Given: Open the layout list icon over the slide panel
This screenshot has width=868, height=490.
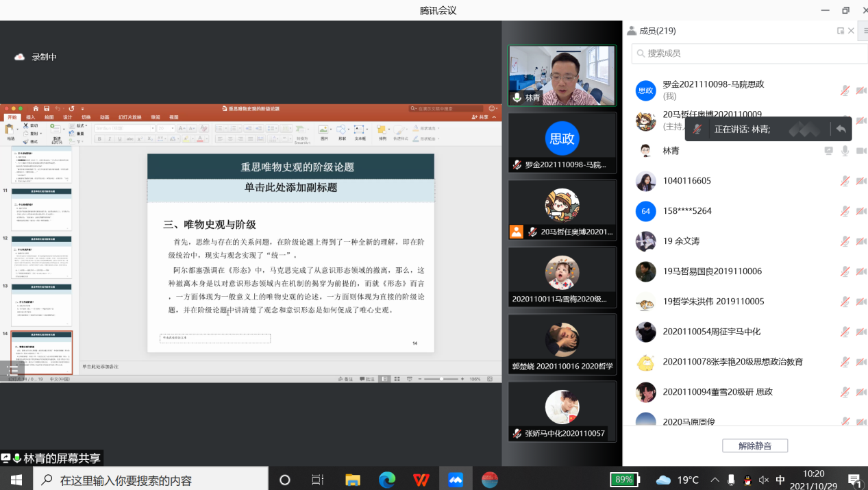Looking at the screenshot, I should click(x=12, y=370).
